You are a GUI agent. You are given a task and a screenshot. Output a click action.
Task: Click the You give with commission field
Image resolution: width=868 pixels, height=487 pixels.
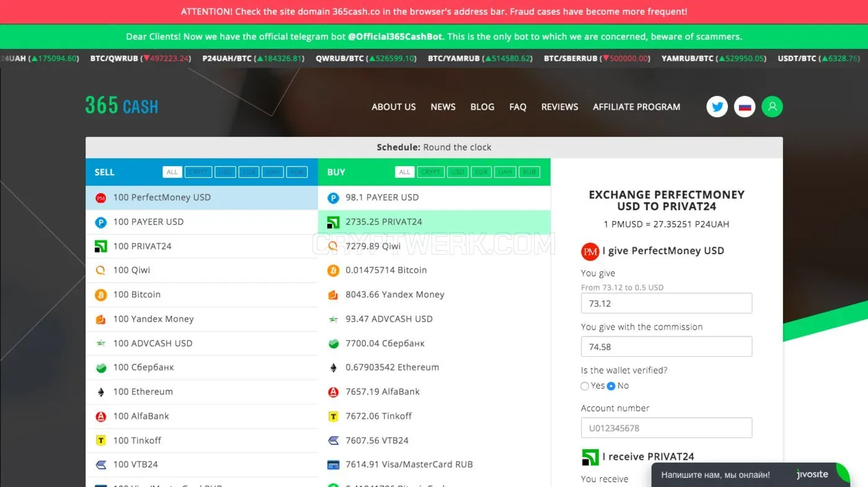666,347
